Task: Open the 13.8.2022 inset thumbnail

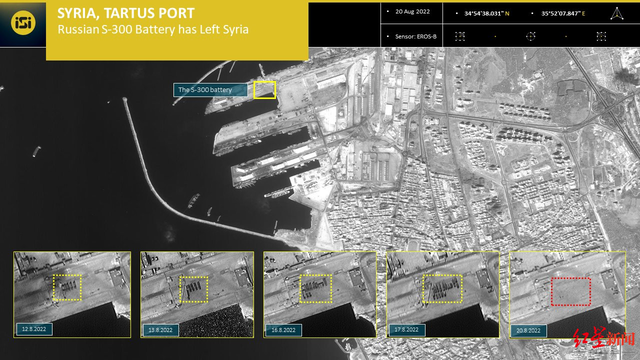Action: [x=197, y=294]
